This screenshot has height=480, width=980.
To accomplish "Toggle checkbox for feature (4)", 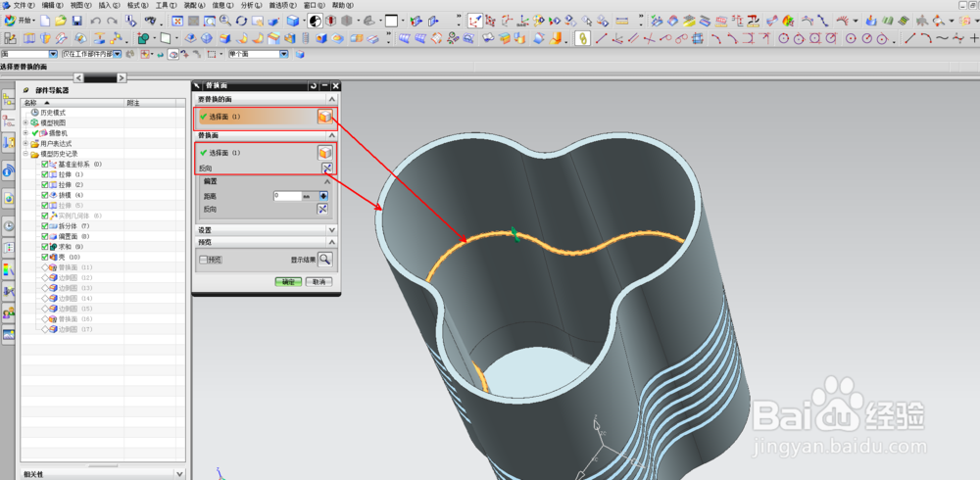I will coord(44,195).
